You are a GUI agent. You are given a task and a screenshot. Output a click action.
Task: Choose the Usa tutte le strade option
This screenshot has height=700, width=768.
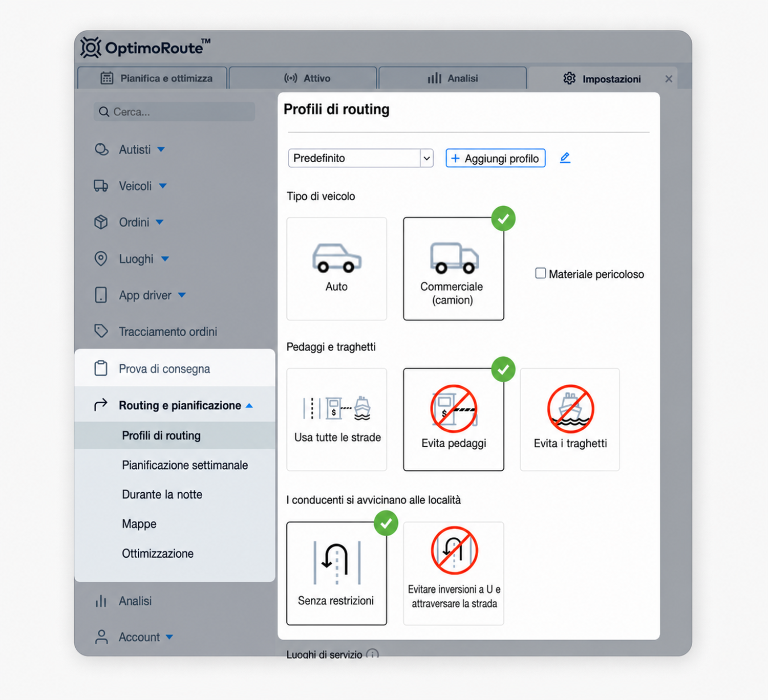(x=336, y=420)
